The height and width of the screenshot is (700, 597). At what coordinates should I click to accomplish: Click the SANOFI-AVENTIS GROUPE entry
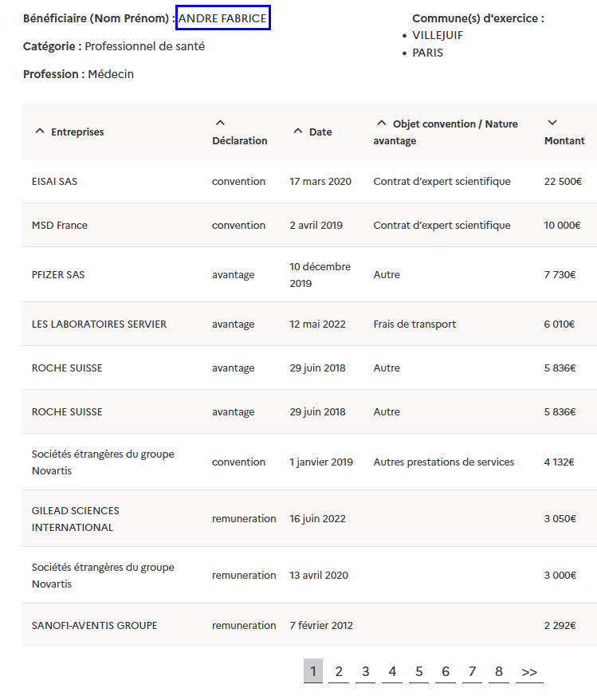[x=94, y=626]
